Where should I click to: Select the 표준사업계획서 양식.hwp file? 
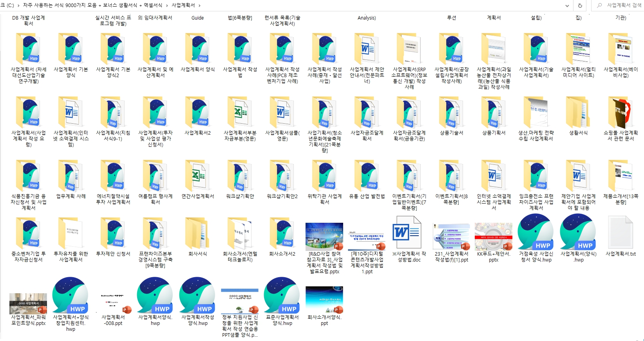(282, 296)
